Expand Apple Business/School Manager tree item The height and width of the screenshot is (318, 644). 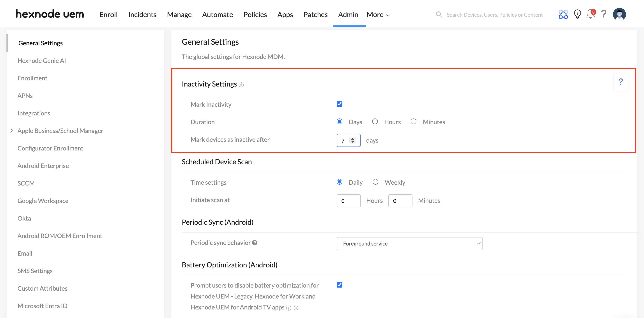pos(11,131)
